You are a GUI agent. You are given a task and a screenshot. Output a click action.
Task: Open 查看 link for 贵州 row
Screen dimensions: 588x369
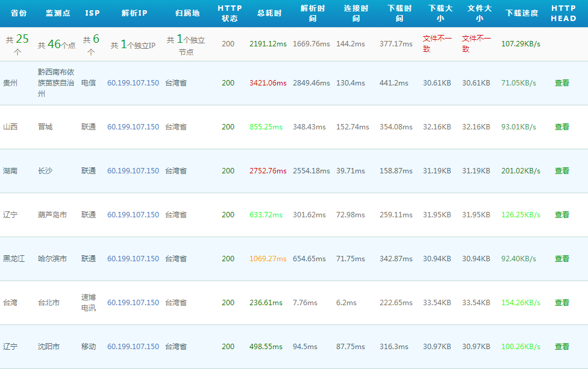[x=561, y=83]
